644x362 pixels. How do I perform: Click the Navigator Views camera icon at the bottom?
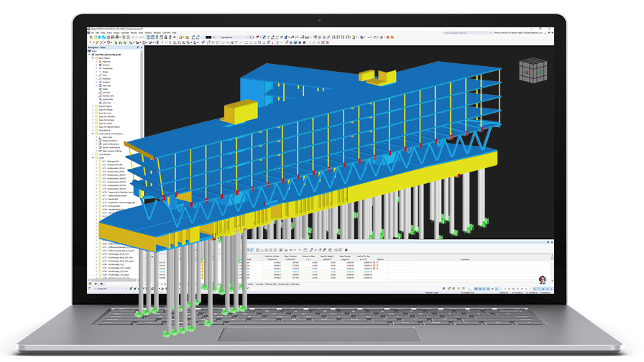click(101, 284)
